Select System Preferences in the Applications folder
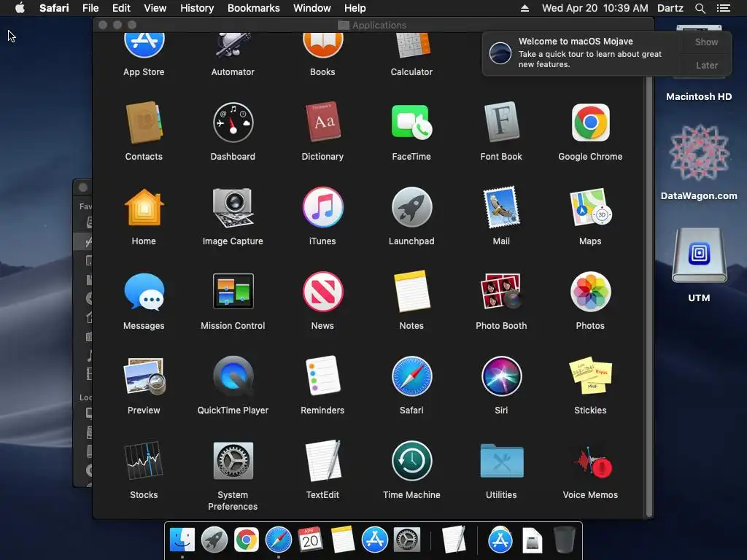 [233, 461]
